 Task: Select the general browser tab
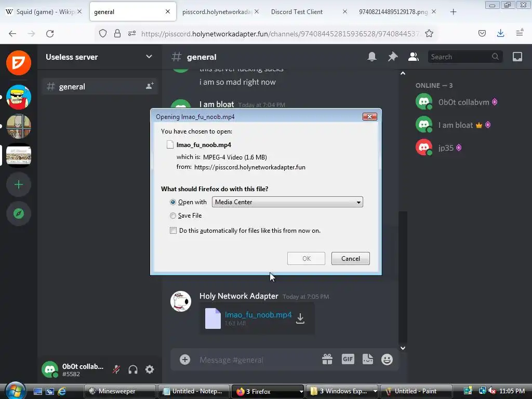coord(133,12)
